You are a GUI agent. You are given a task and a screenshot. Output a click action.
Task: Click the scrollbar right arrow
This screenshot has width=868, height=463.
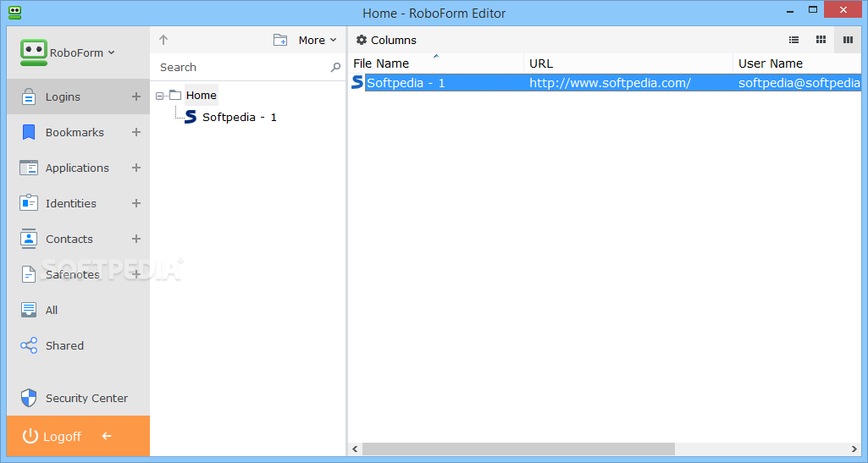tap(854, 449)
